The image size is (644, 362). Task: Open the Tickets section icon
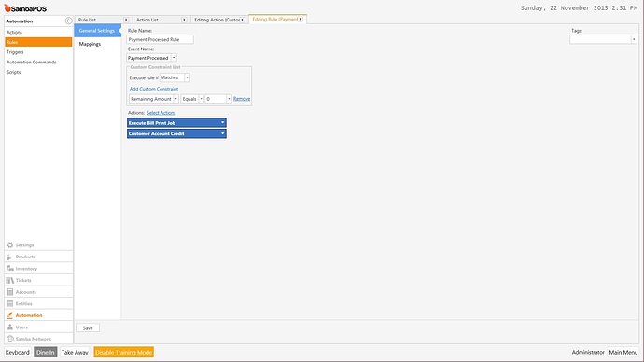point(10,280)
